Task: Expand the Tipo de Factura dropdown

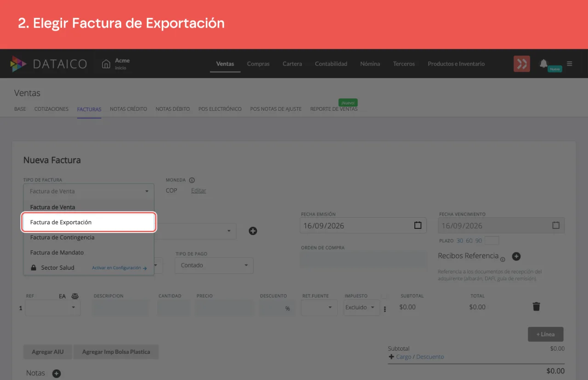Action: (x=89, y=191)
